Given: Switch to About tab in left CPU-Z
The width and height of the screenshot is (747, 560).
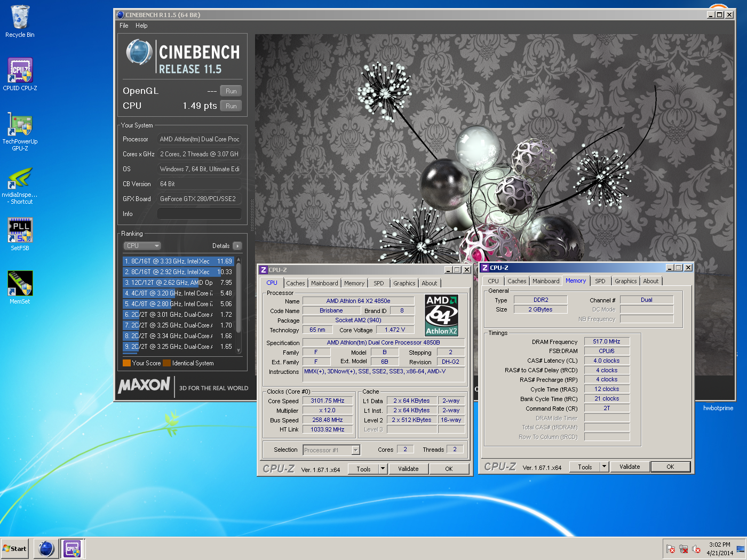Looking at the screenshot, I should (x=430, y=283).
